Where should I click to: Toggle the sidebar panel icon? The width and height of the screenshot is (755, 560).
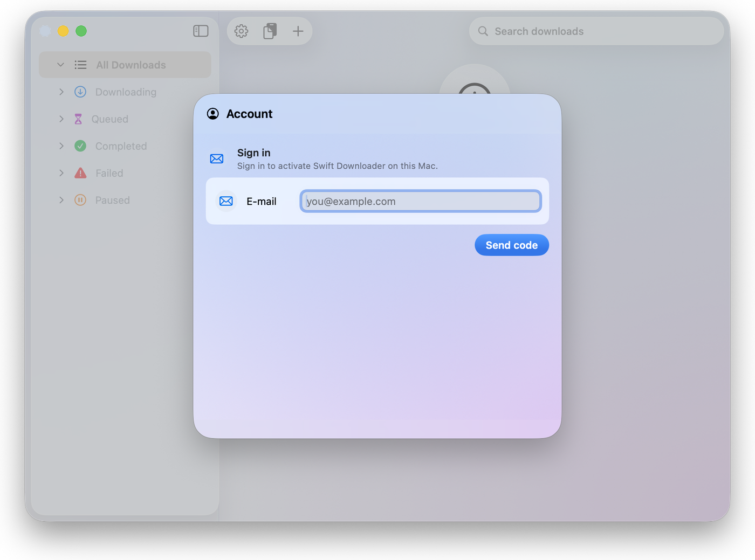coord(201,31)
